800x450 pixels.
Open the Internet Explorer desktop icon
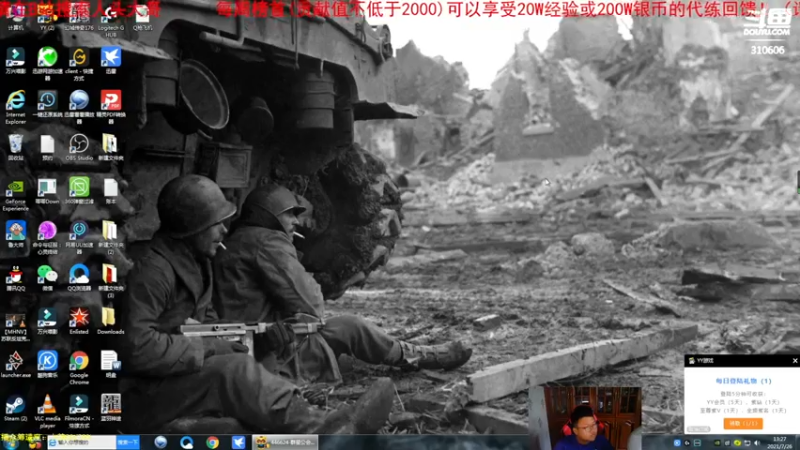click(x=15, y=107)
